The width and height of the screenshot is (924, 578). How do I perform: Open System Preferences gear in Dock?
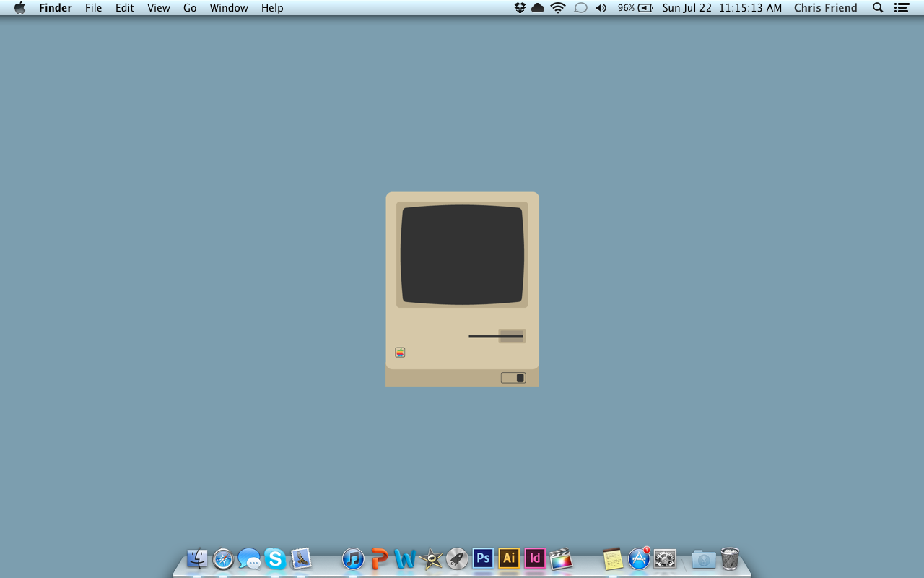[665, 558]
